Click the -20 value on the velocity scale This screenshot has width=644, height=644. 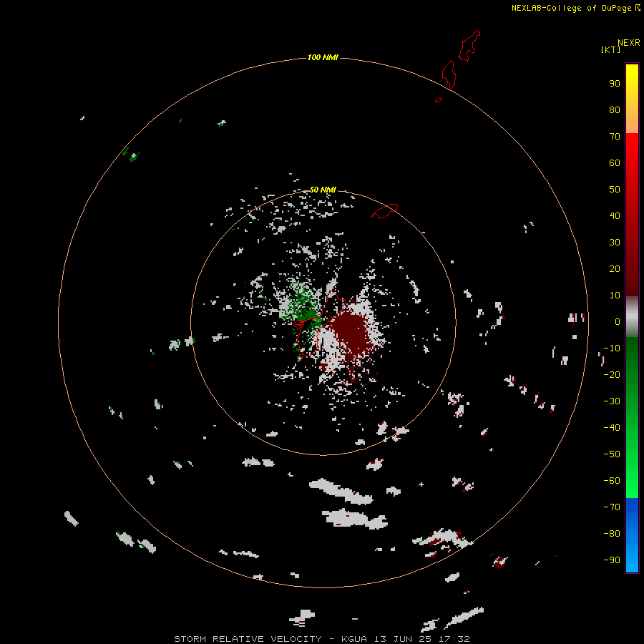tap(612, 374)
